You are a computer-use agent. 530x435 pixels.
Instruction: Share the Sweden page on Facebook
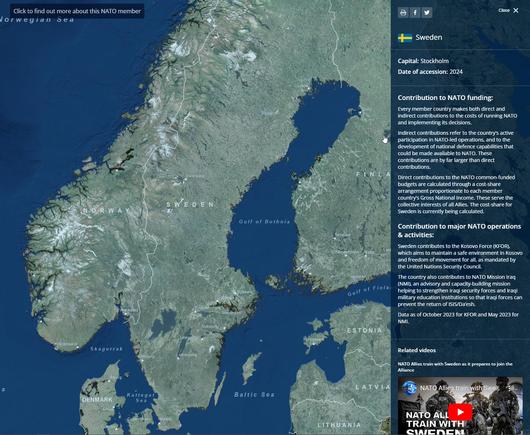415,13
